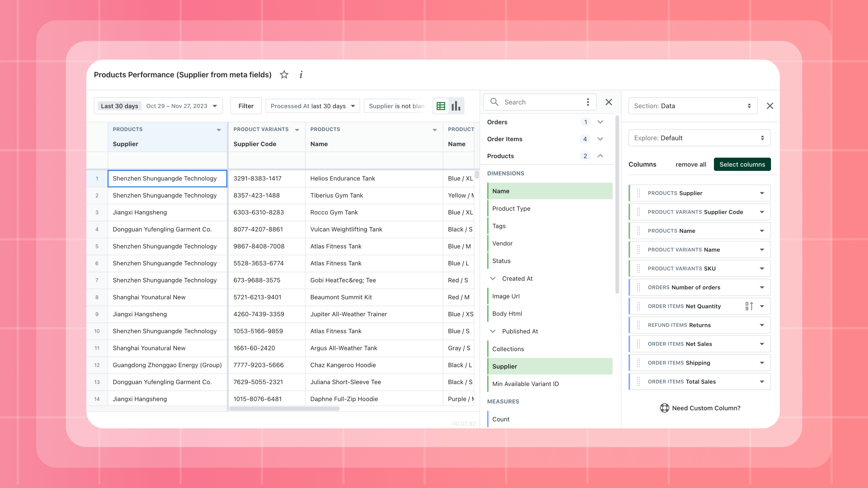Toggle the Name dimension

coord(549,191)
